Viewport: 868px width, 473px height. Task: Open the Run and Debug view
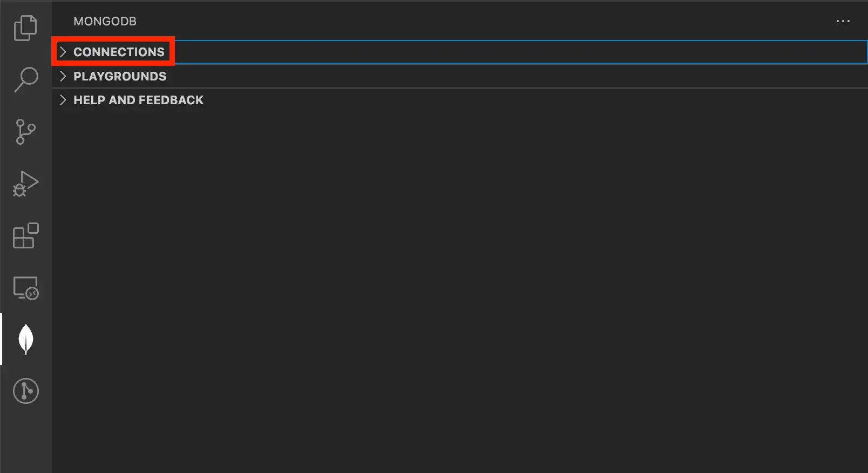(25, 184)
